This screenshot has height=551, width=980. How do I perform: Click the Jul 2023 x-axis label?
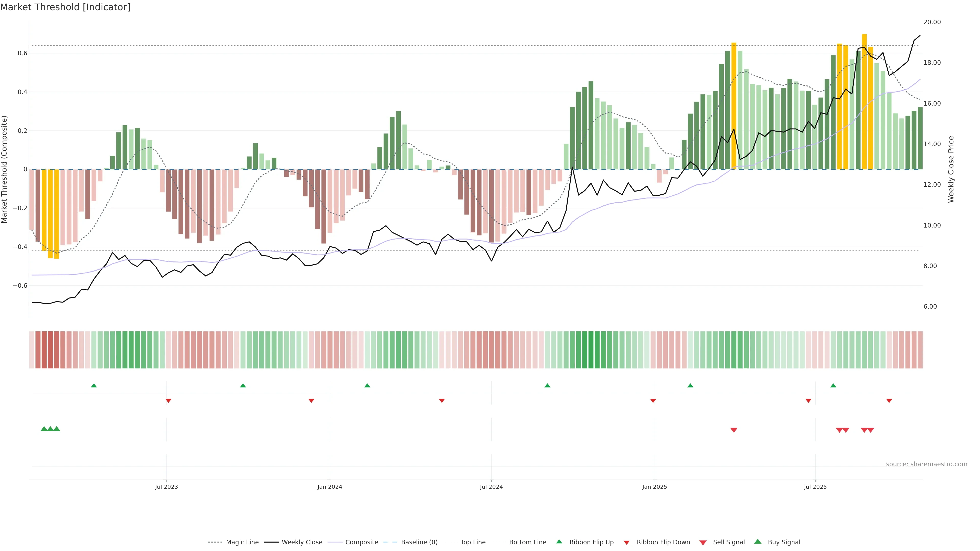(x=166, y=487)
